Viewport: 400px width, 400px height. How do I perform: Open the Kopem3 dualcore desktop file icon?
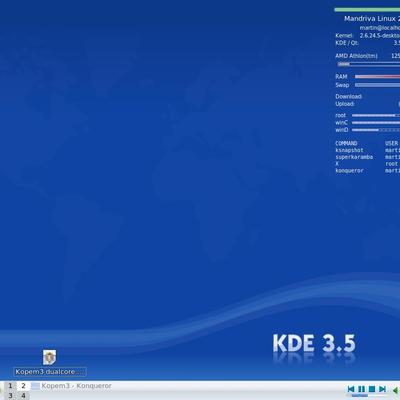pyautogui.click(x=50, y=357)
